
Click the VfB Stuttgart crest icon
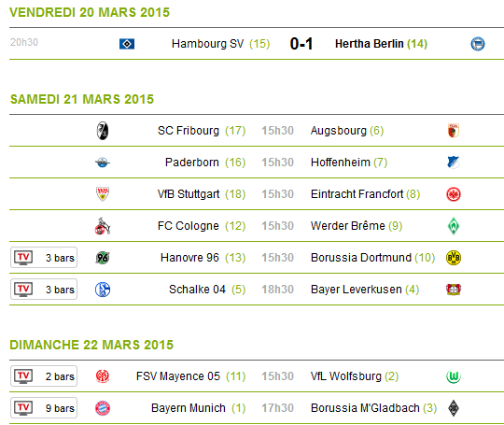pos(103,194)
